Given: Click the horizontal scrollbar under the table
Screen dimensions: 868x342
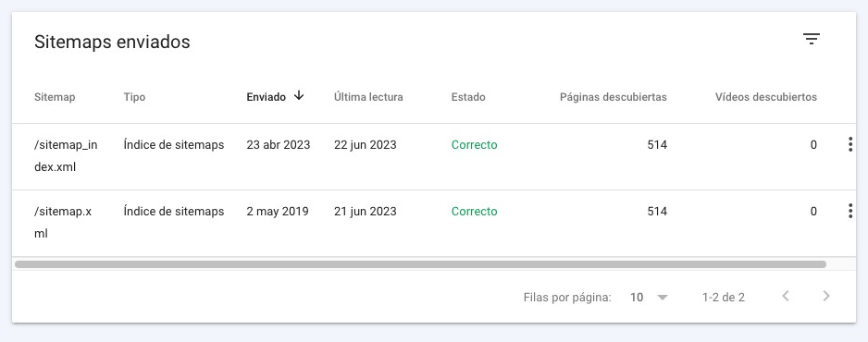Looking at the screenshot, I should (421, 264).
